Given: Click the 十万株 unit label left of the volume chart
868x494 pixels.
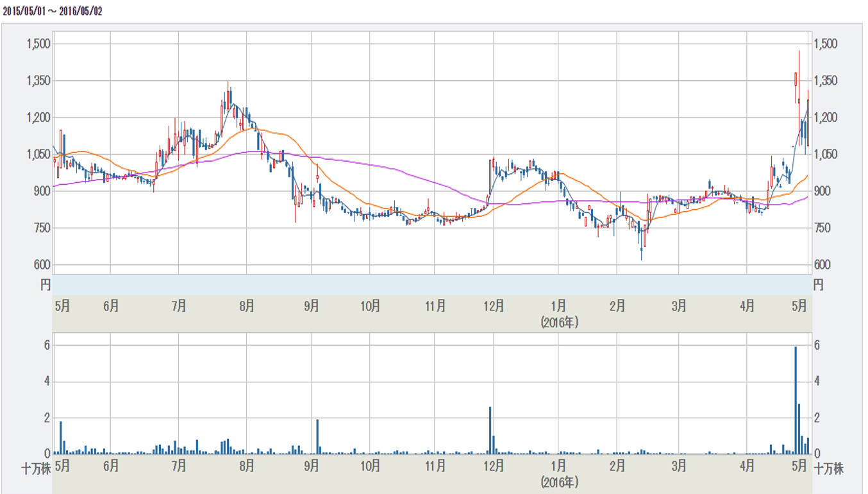Looking at the screenshot, I should 36,469.
